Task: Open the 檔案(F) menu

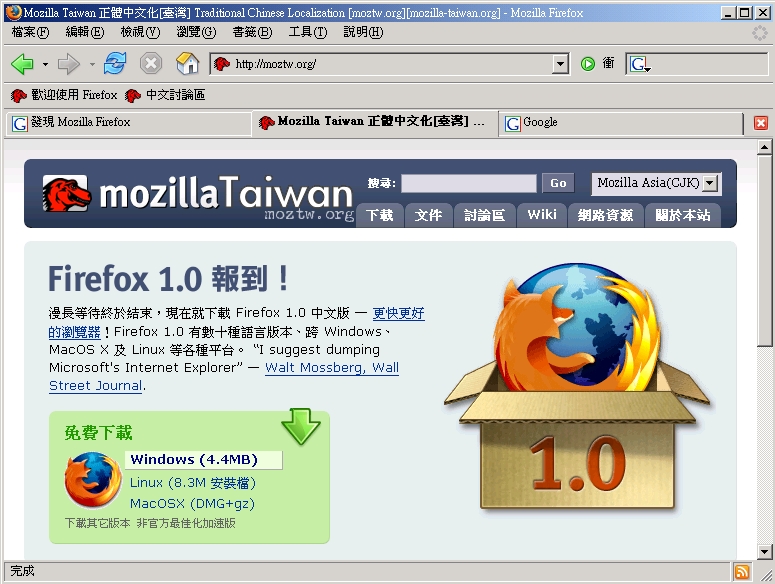Action: (x=30, y=32)
